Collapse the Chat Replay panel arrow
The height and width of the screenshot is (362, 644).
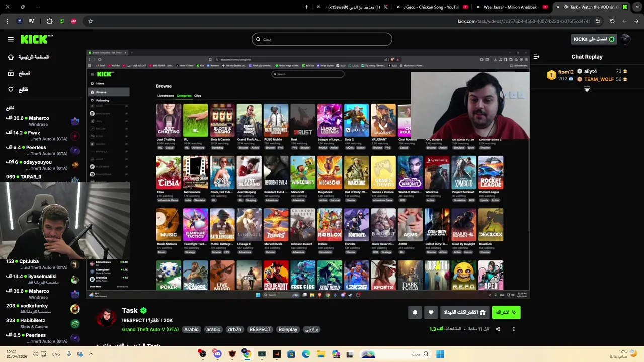[536, 57]
